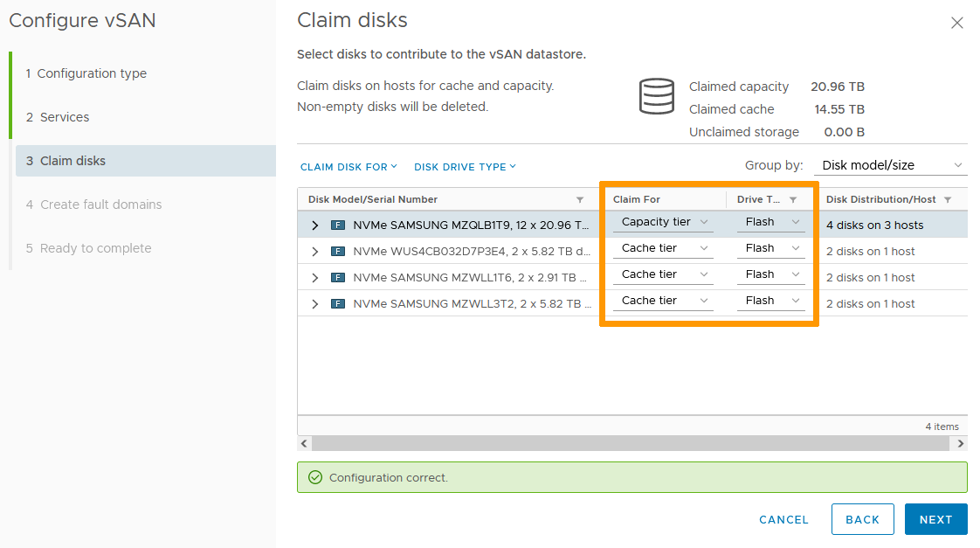
Task: Click the Flash badge on the NVMe SAMSUNG MZQLB1T9 row
Action: [x=336, y=225]
